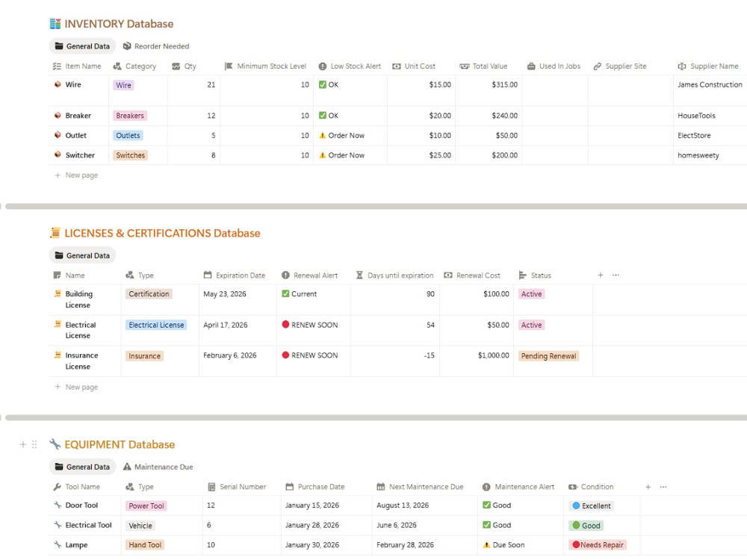Click the Building License page icon

pos(58,293)
